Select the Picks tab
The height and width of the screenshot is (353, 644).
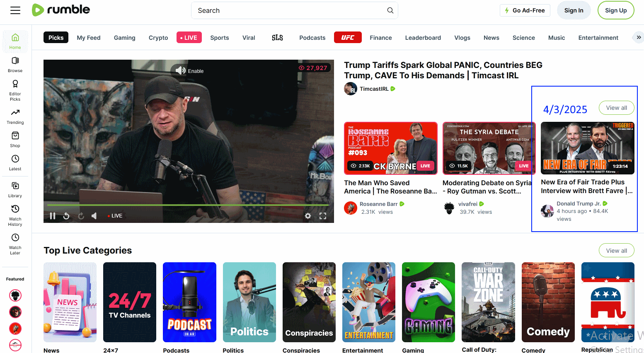[56, 38]
